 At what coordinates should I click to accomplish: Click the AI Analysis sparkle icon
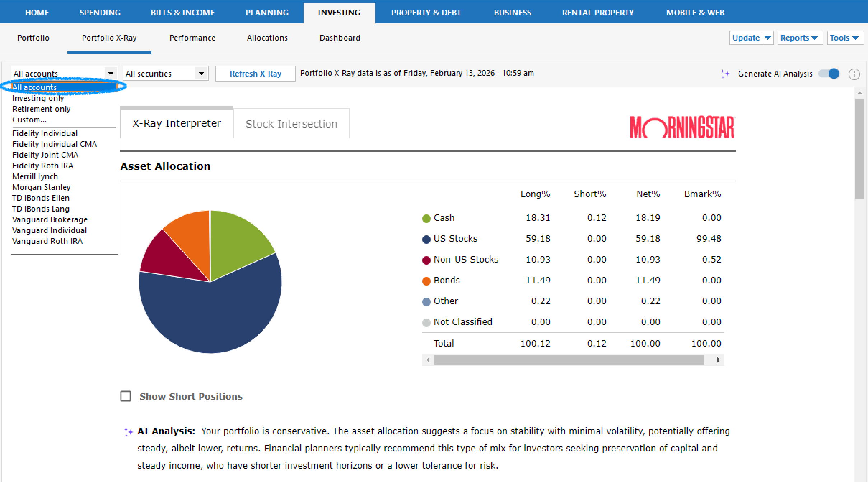click(128, 431)
